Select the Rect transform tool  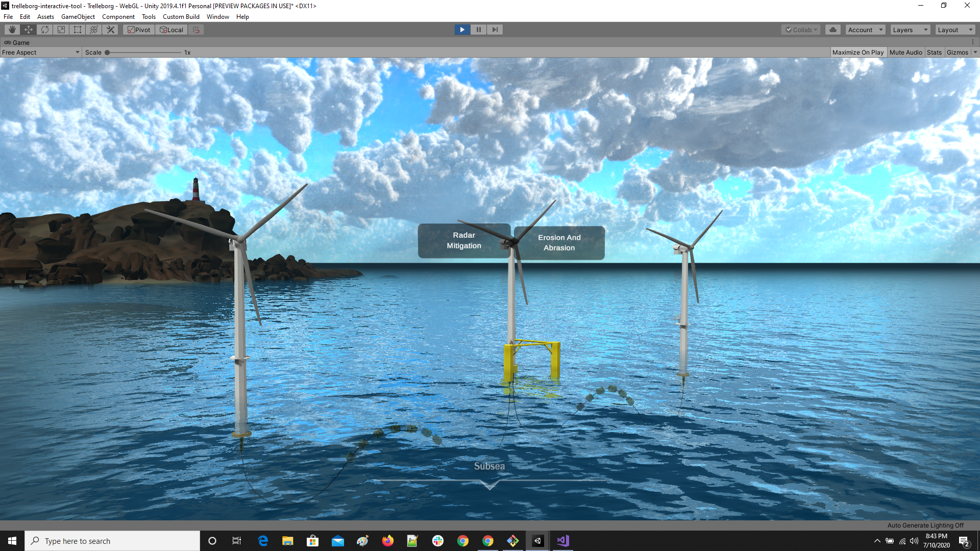78,30
